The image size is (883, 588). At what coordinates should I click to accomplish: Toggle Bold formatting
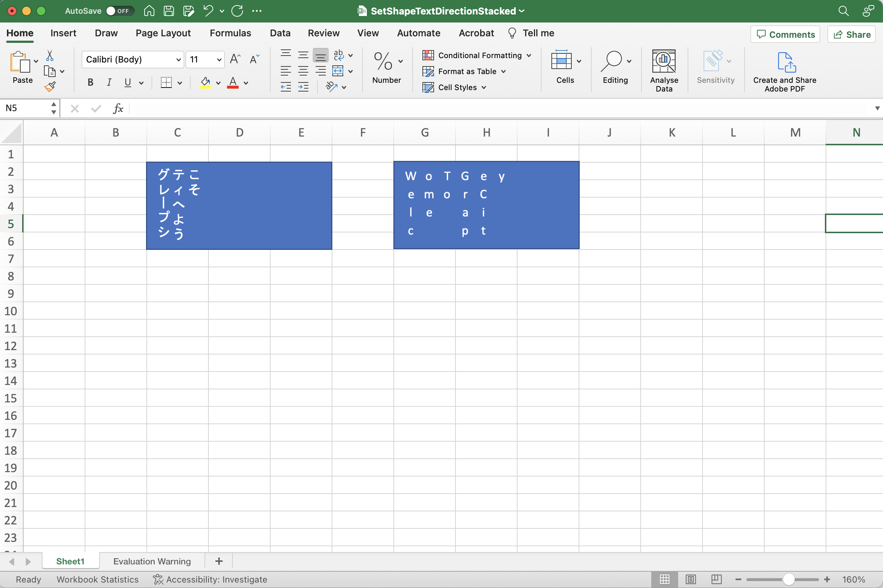90,82
